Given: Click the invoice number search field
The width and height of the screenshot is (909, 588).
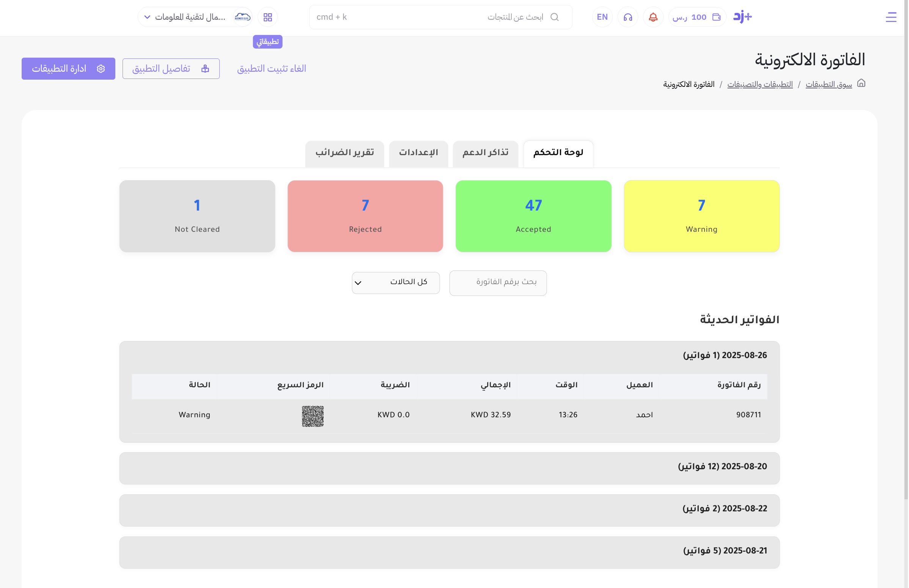Looking at the screenshot, I should 498,283.
